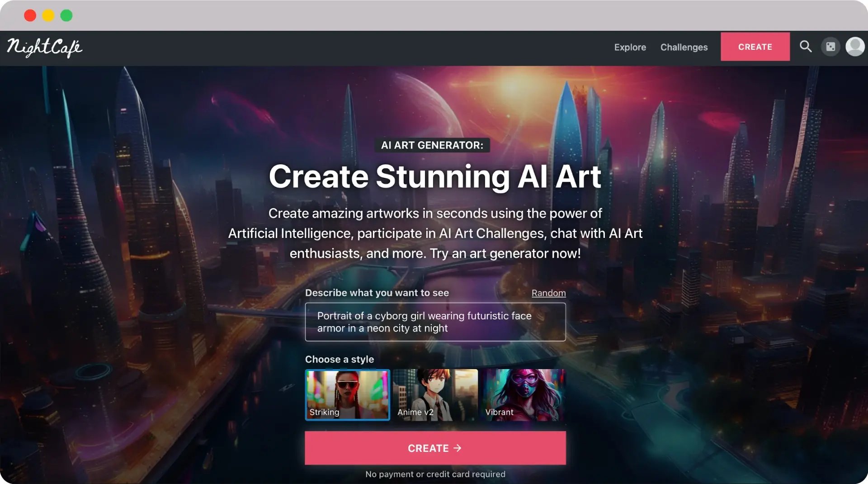Viewport: 868px width, 484px height.
Task: Select the Striking style thumbnail
Action: tap(347, 395)
